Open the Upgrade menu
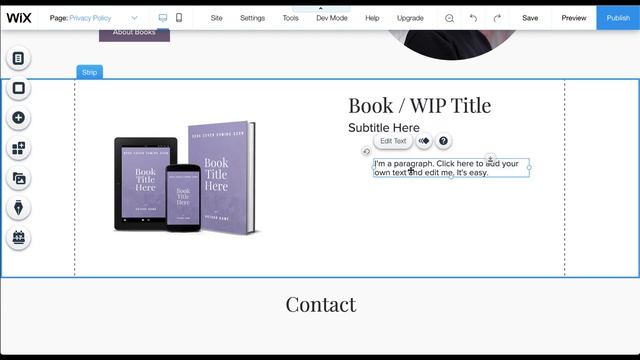Image resolution: width=640 pixels, height=360 pixels. click(410, 18)
